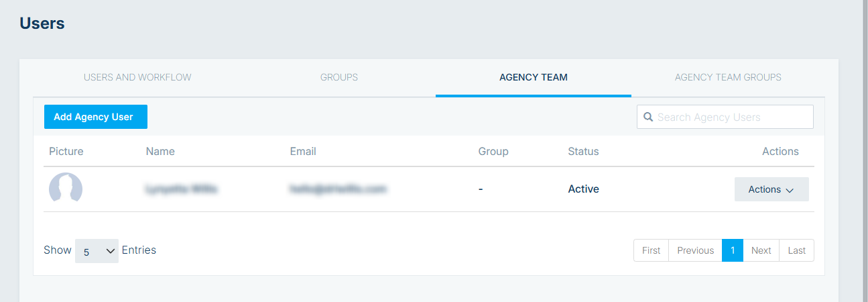Screen dimensions: 868x302
Task: Click the vertical scrollbar on the right
Action: pyautogui.click(x=865, y=151)
